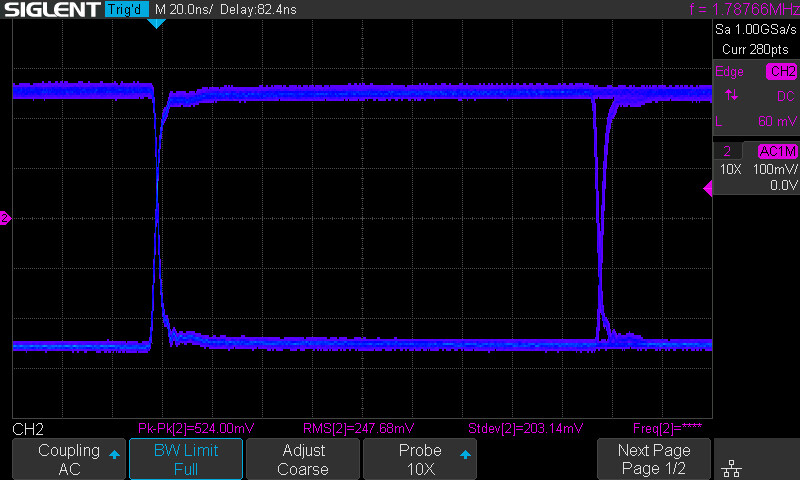Click the blue arrow on Coupling softkey

pyautogui.click(x=114, y=454)
